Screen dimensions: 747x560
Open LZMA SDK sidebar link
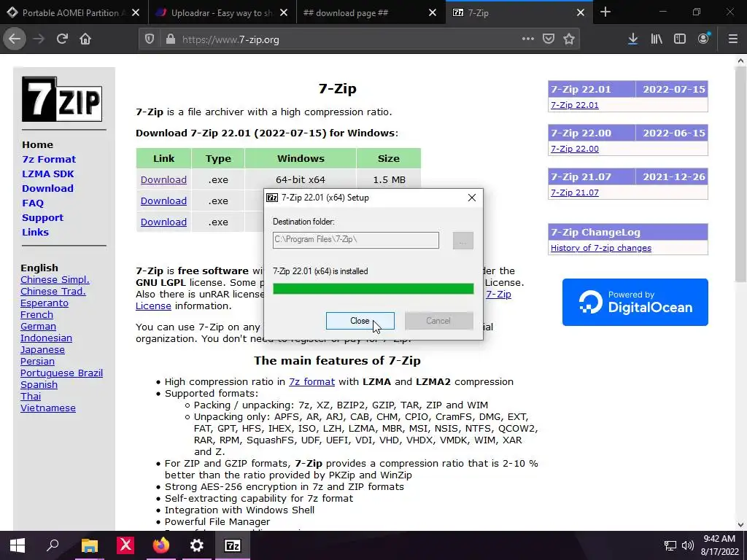[x=47, y=174]
